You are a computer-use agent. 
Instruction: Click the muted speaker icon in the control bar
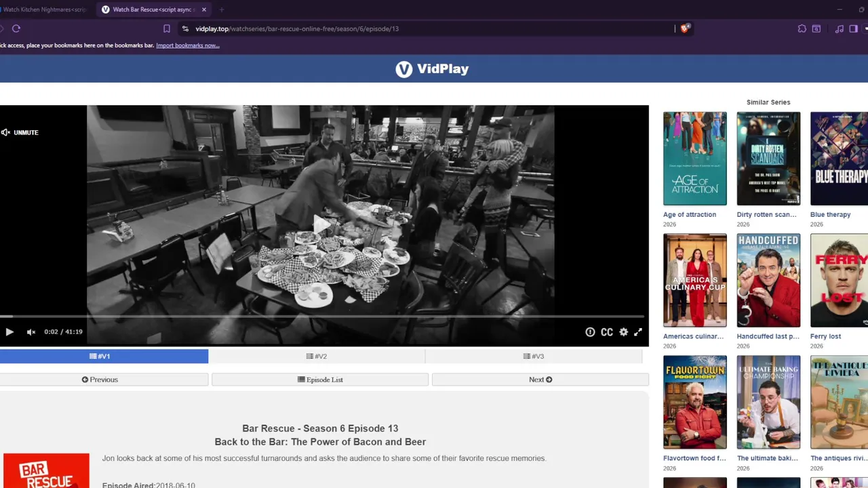[31, 332]
